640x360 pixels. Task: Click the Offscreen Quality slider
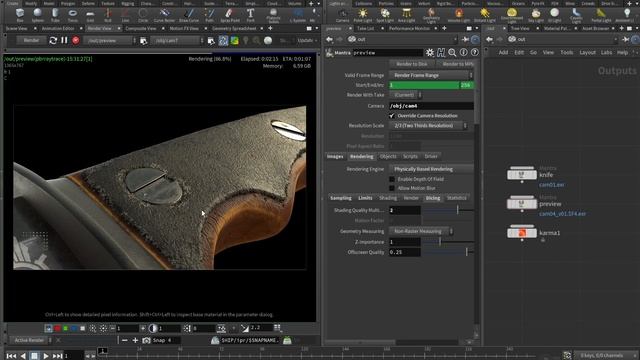pos(448,252)
